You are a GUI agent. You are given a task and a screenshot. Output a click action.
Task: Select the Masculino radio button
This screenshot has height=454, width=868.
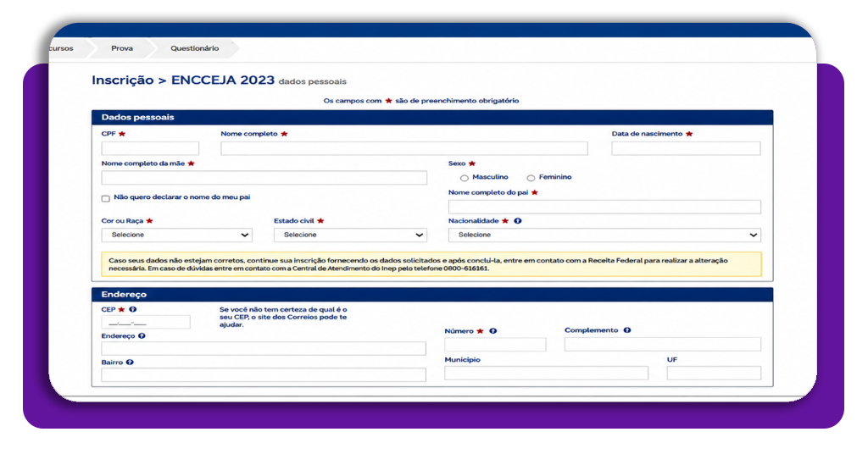coord(465,178)
